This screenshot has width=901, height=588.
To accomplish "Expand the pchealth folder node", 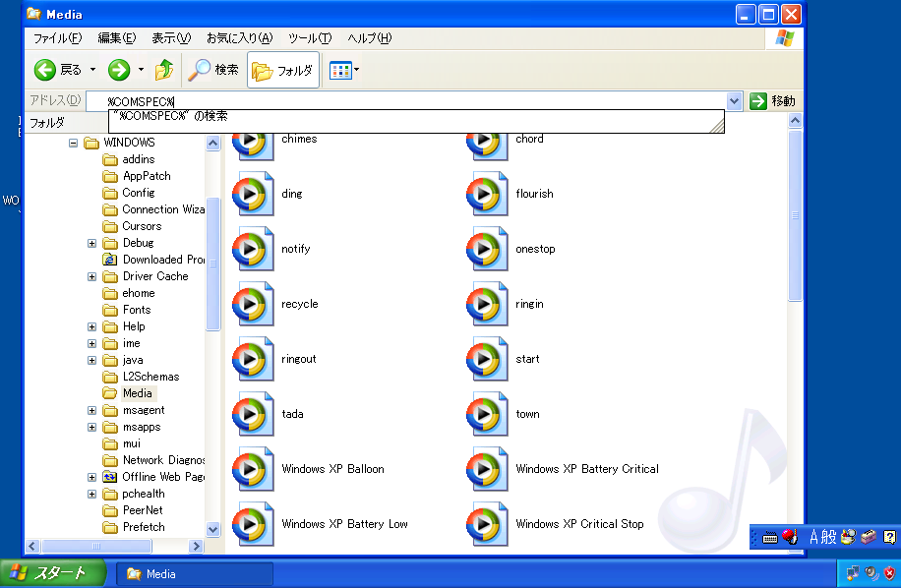I will 91,494.
